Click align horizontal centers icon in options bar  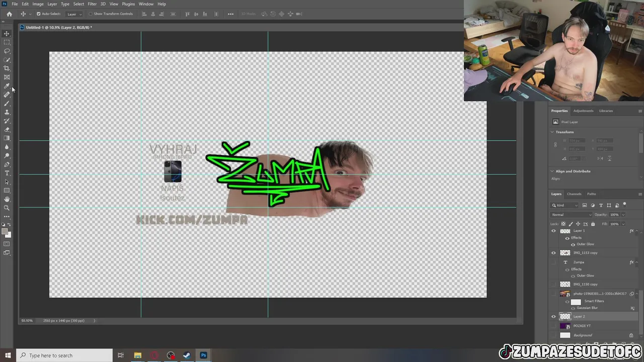154,14
